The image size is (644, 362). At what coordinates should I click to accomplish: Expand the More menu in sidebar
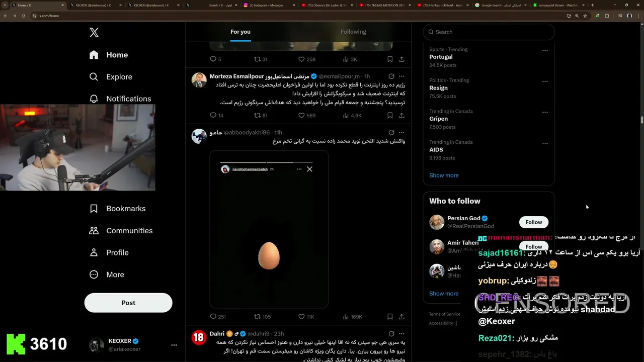click(106, 275)
